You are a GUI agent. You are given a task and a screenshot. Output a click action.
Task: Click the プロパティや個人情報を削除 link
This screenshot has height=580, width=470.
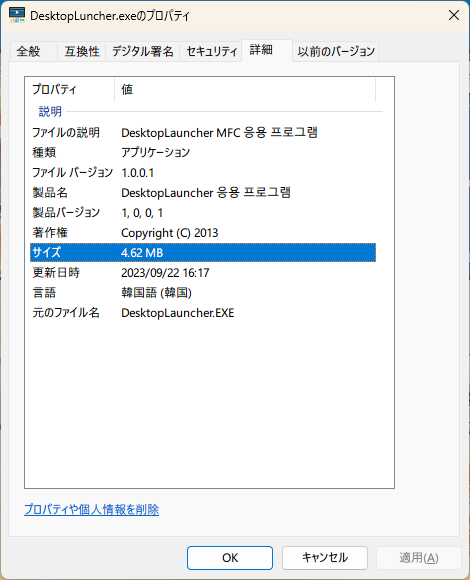(91, 510)
